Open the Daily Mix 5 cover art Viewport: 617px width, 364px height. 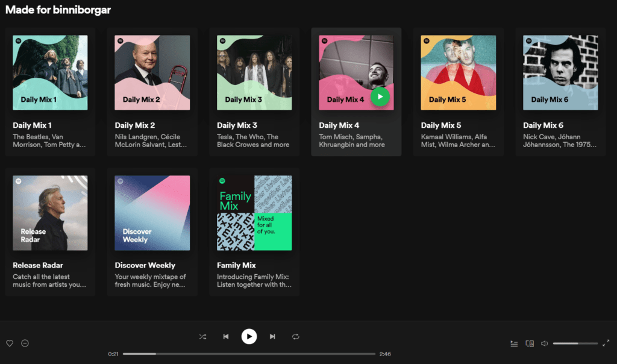click(x=459, y=73)
